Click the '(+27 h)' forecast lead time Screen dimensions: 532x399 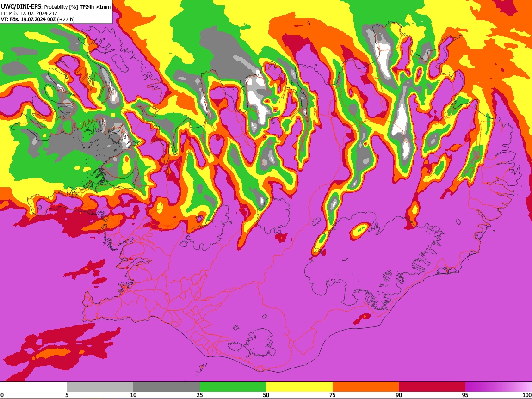point(66,19)
